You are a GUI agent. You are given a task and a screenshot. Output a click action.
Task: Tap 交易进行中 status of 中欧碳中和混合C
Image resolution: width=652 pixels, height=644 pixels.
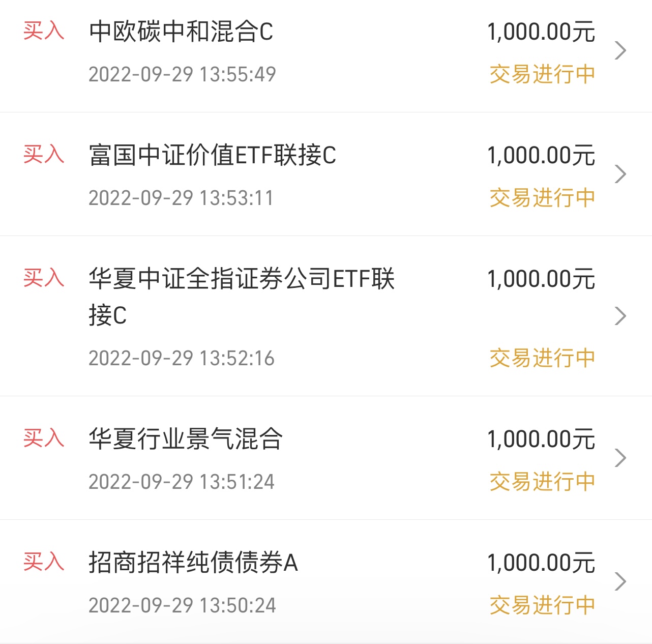coord(542,74)
